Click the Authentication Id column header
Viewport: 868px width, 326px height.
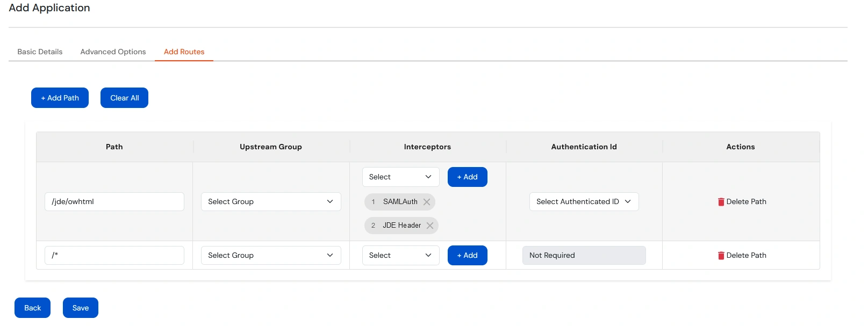(584, 147)
